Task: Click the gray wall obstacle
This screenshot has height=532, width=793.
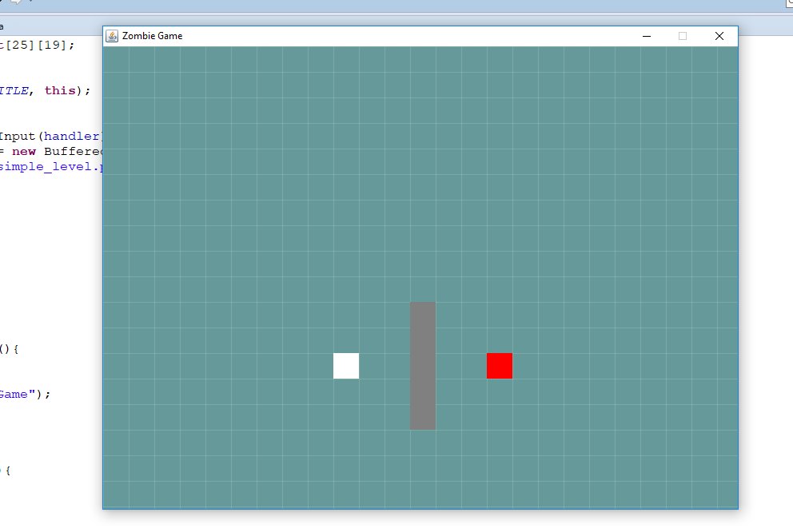Action: point(422,365)
